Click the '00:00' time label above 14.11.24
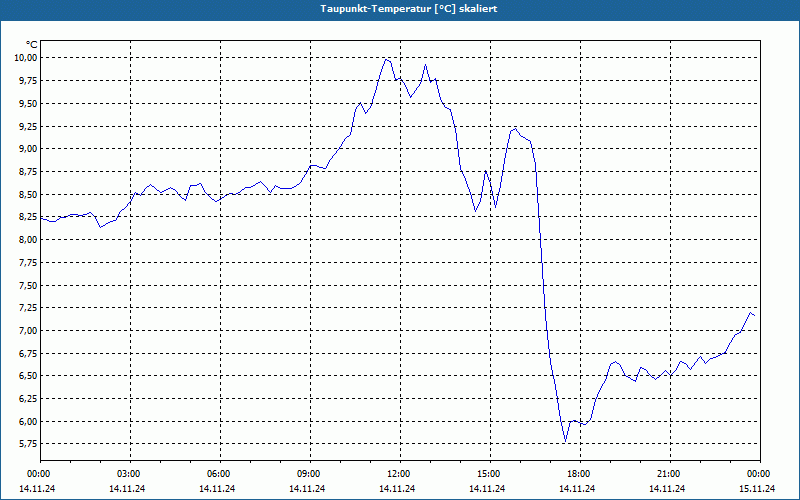Viewport: 800px width, 500px height. pos(38,474)
